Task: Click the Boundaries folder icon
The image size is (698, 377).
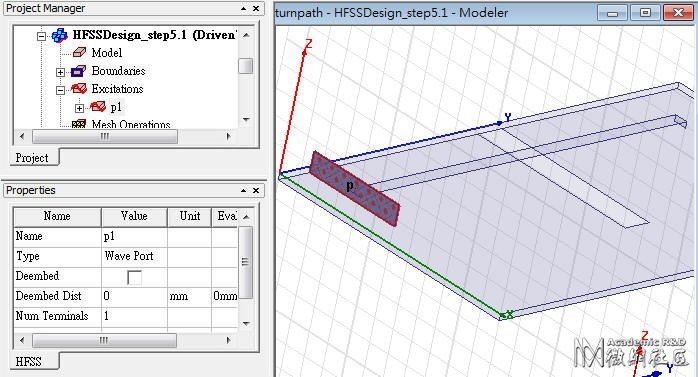Action: [x=78, y=71]
